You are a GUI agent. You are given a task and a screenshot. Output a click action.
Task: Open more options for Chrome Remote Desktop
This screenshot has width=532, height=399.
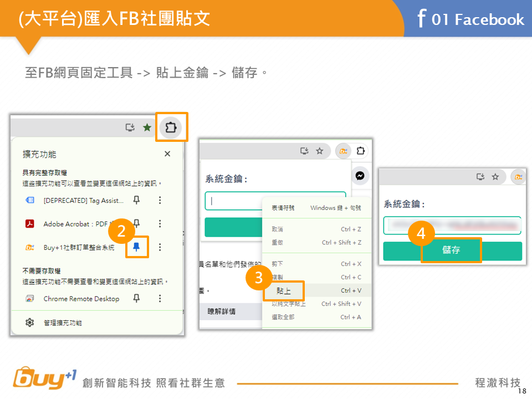pyautogui.click(x=160, y=298)
